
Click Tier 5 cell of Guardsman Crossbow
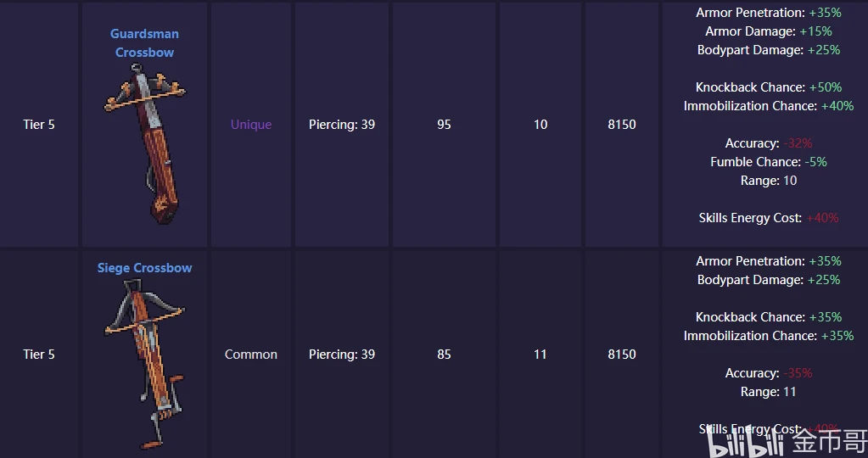click(x=39, y=125)
